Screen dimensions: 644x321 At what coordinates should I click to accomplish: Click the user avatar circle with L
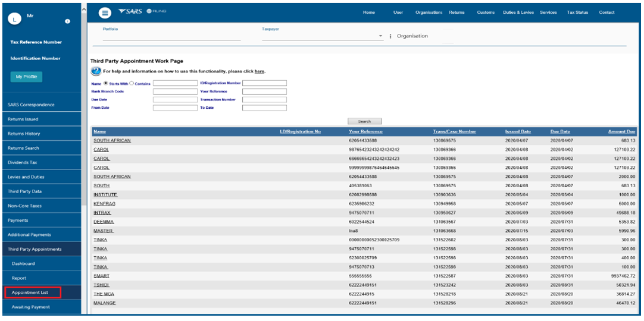click(x=14, y=20)
